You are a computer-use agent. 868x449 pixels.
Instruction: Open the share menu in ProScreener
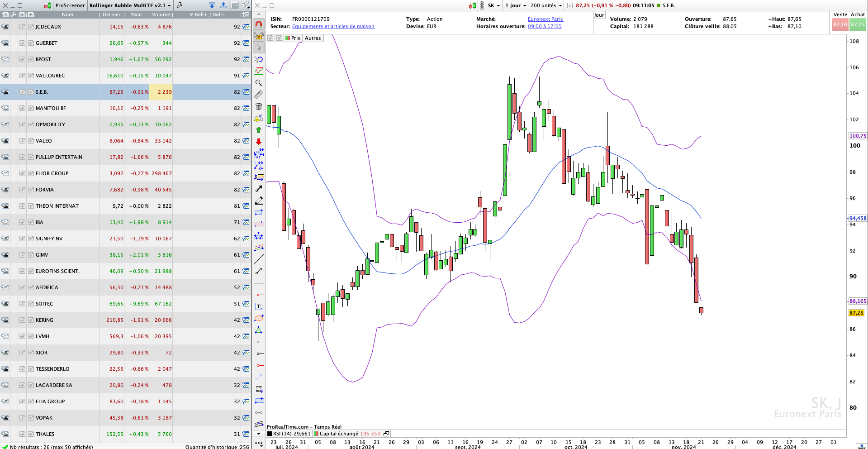pyautogui.click(x=246, y=5)
